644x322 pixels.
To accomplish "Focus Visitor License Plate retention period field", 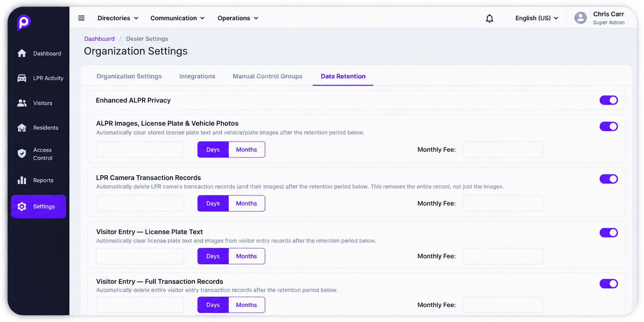I will (140, 256).
